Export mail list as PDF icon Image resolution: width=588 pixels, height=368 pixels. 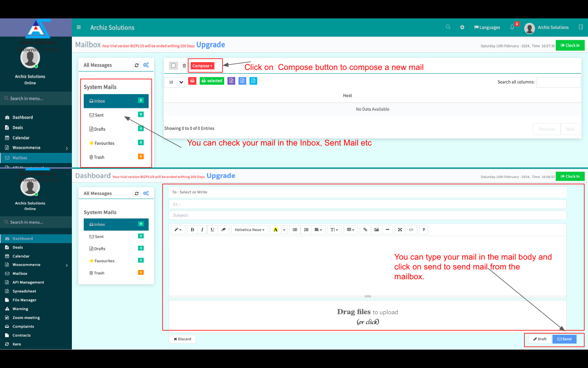[253, 81]
